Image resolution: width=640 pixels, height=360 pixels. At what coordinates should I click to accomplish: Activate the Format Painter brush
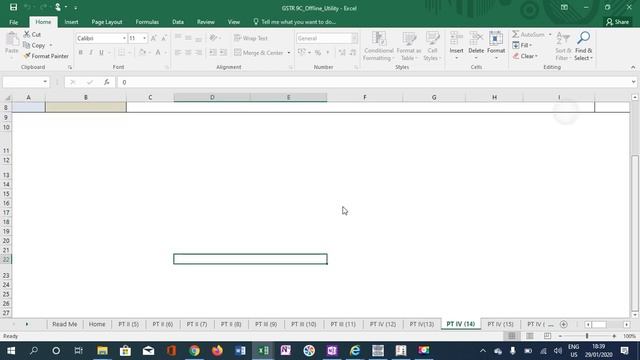[x=27, y=56]
